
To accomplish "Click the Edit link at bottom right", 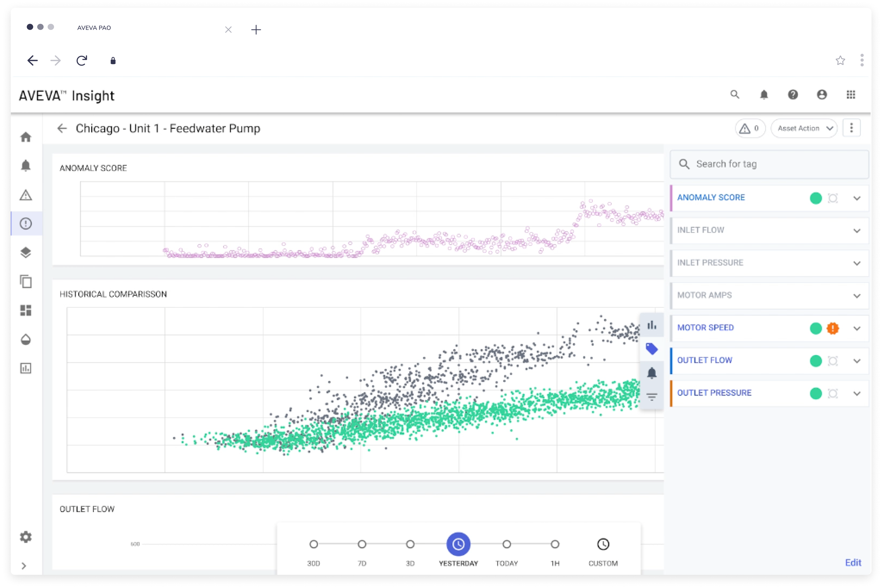I will (x=853, y=562).
